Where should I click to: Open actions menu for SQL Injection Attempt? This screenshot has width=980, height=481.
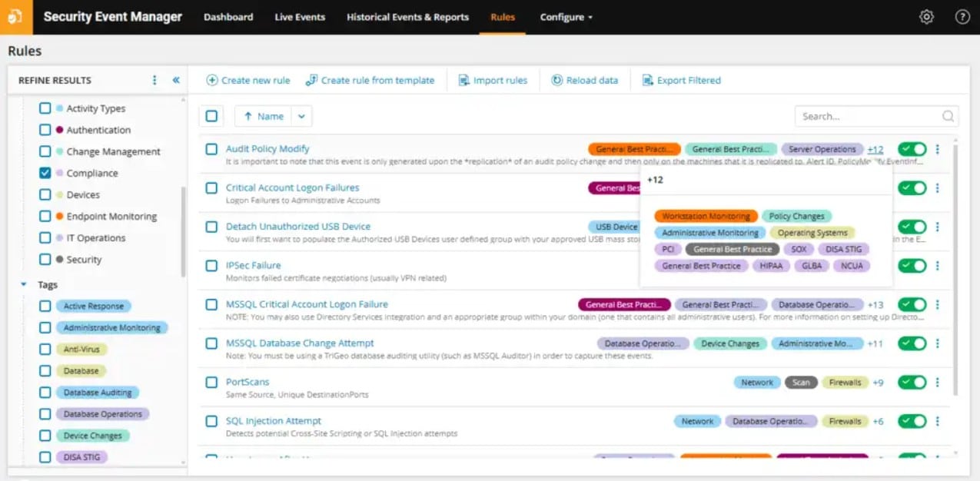[938, 421]
